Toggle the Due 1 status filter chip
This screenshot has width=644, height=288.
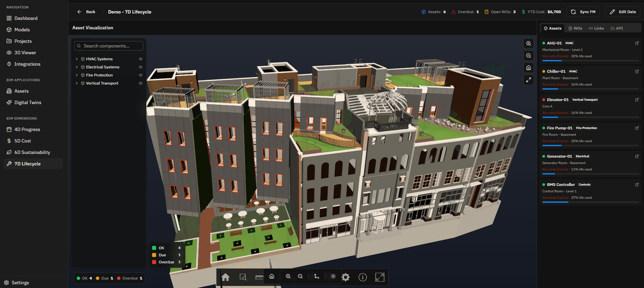[105, 278]
